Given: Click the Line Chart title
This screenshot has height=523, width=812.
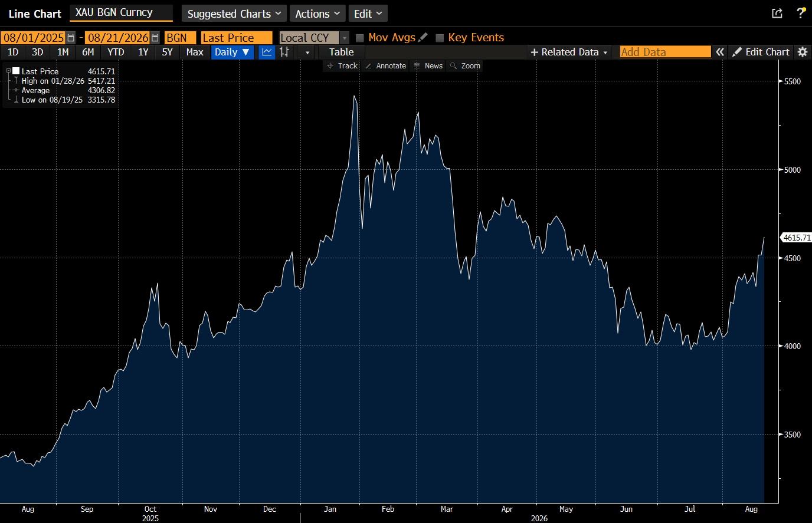Looking at the screenshot, I should point(35,14).
